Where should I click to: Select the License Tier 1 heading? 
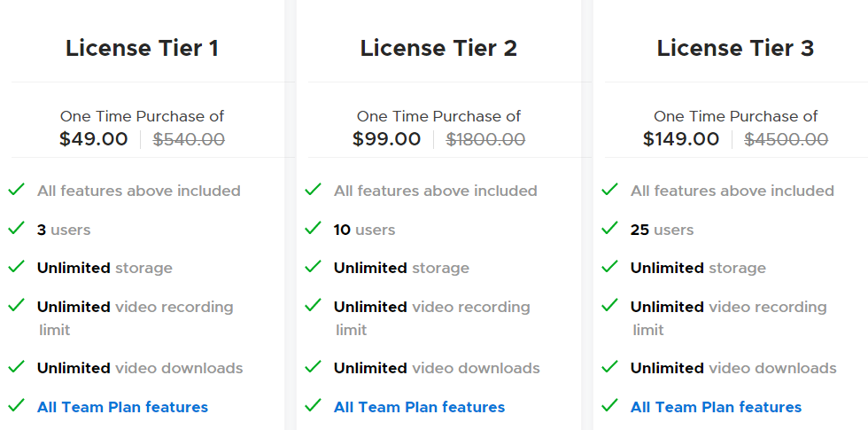coord(143,48)
